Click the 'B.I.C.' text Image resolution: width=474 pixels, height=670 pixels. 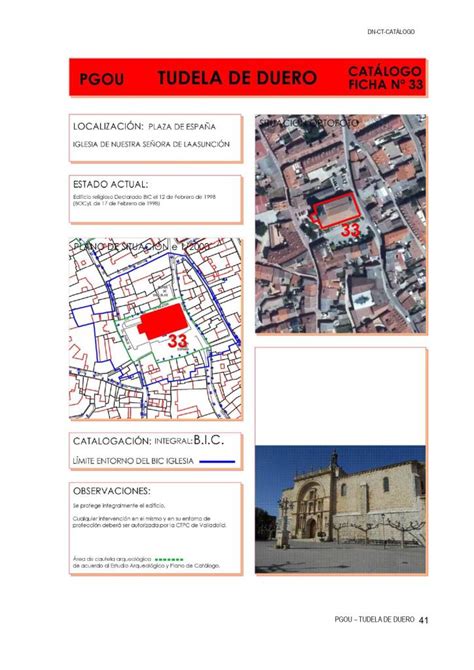[209, 440]
